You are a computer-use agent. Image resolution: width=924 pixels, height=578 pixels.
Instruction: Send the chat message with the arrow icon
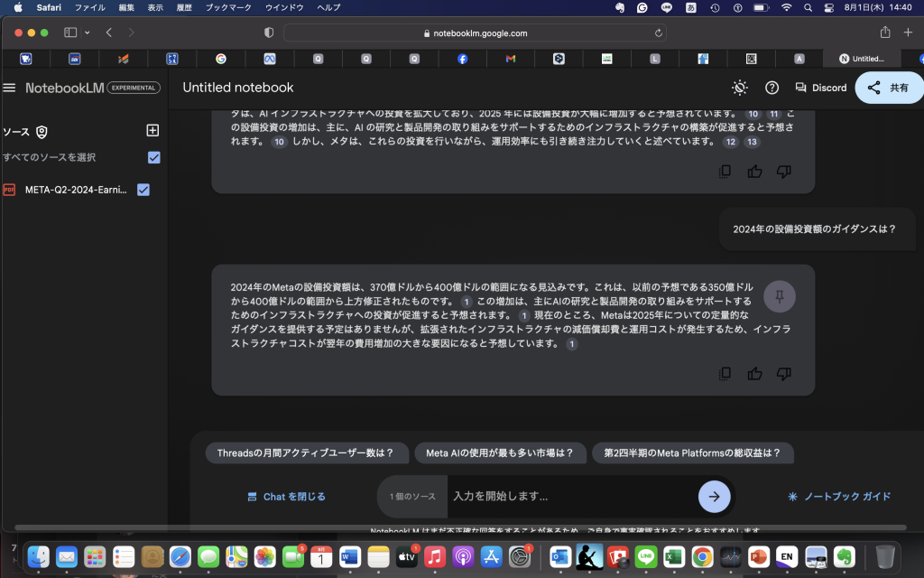click(x=714, y=496)
